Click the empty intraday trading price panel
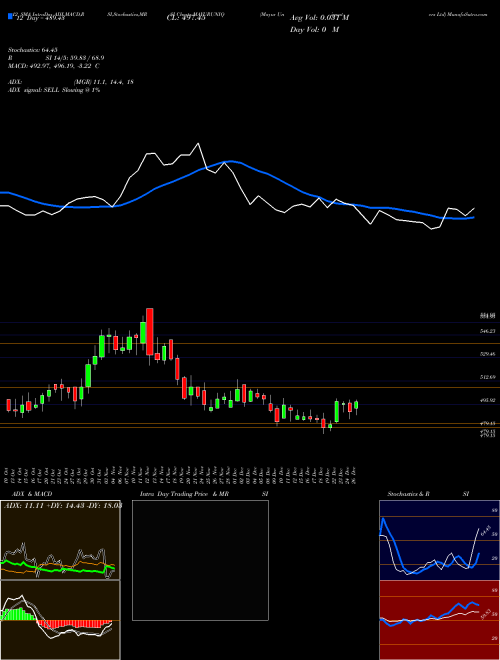Image resolution: width=500 pixels, height=660 pixels. [200, 560]
